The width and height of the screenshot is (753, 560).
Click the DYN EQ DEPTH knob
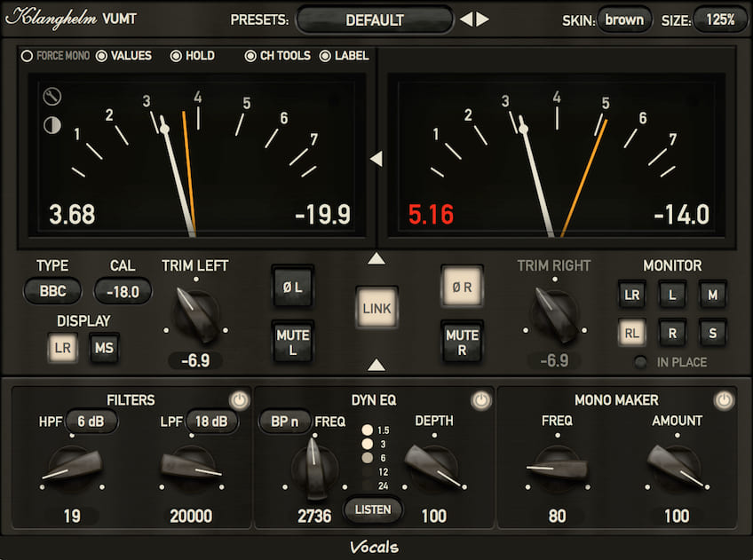click(x=433, y=469)
